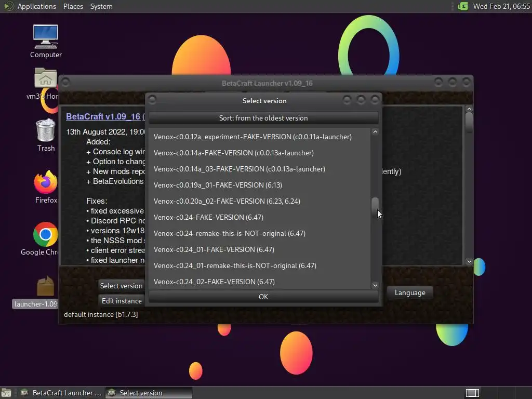Toggle the Sort: from the oldest version button
This screenshot has width=532, height=399.
click(263, 118)
